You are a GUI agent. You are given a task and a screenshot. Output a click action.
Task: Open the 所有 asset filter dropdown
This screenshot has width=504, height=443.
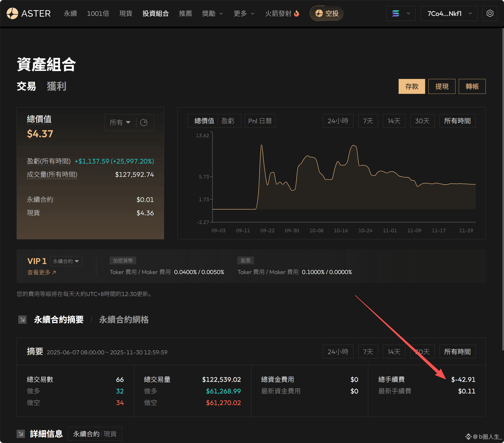click(x=120, y=122)
